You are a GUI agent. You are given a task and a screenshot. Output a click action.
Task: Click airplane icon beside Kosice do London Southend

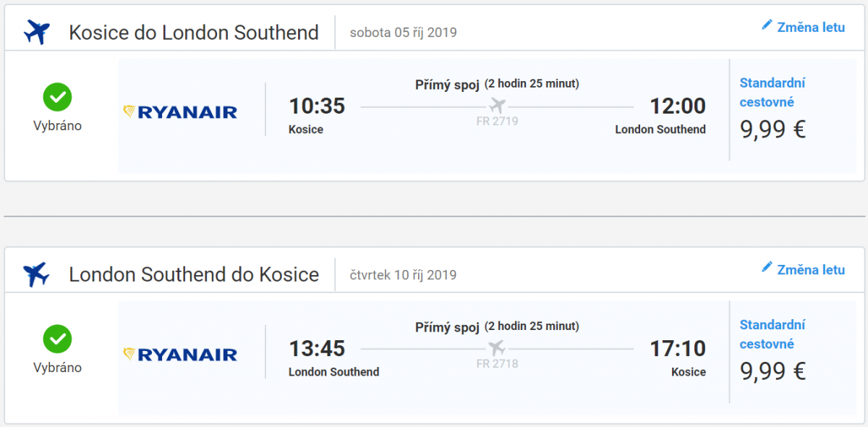coord(36,33)
